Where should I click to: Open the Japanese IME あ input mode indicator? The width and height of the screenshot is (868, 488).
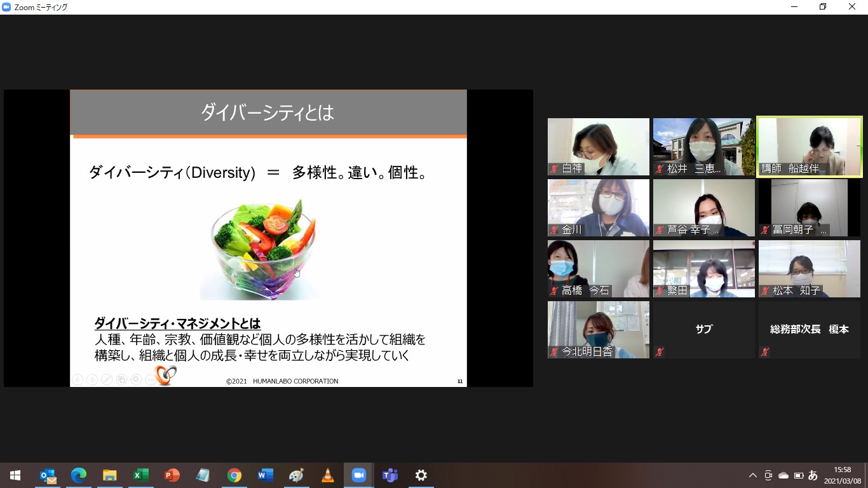coord(813,475)
